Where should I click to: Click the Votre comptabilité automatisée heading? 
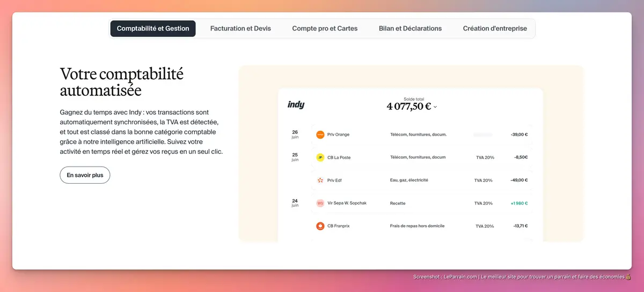[121, 81]
